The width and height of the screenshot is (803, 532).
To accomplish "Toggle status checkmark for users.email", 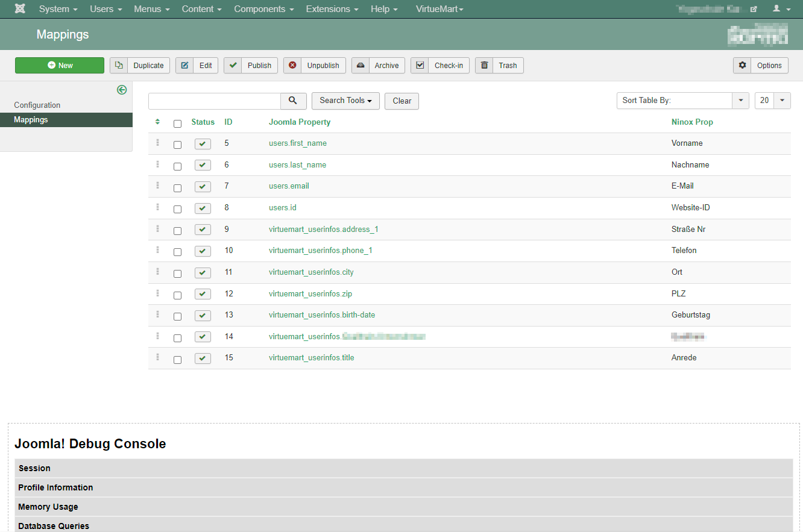I will click(x=203, y=187).
